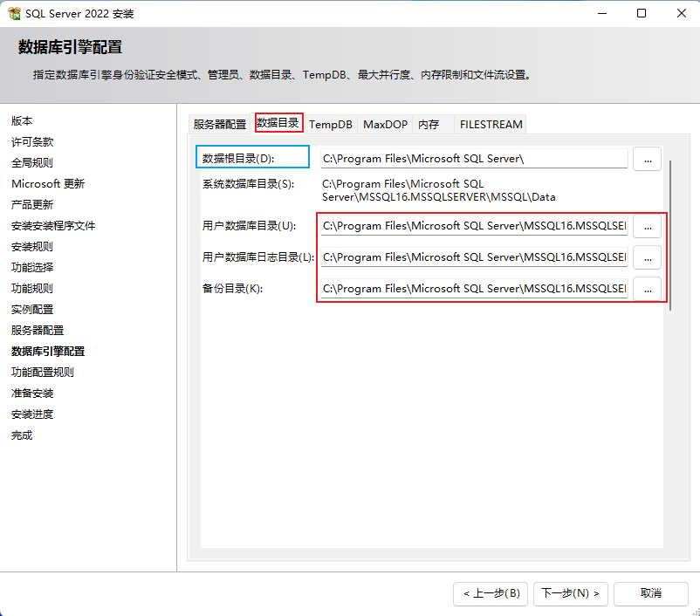700x616 pixels.
Task: Browse for the user database log directory
Action: tap(648, 257)
